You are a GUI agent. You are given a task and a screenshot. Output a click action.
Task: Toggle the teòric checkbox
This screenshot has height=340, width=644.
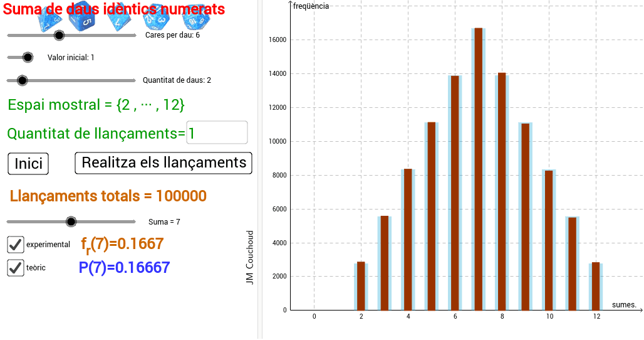coord(16,268)
